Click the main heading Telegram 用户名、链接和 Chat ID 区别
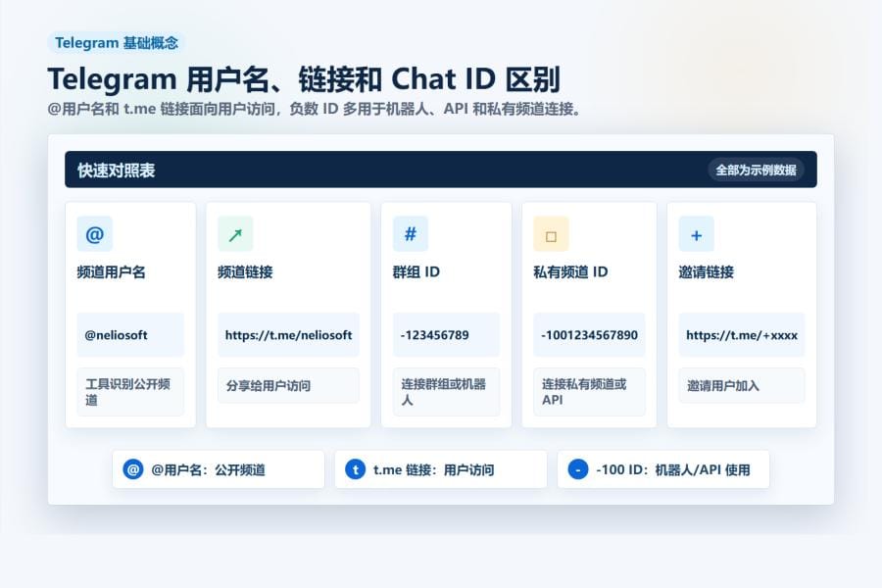 pos(304,79)
